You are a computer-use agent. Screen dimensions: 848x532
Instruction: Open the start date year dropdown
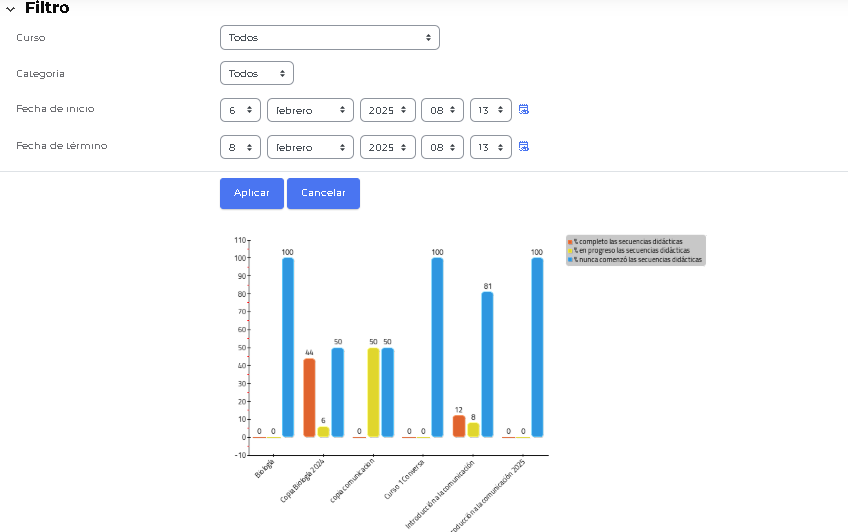click(x=387, y=110)
